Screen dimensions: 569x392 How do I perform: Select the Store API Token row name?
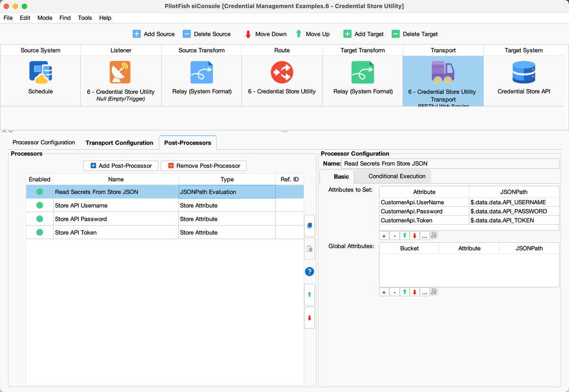116,232
